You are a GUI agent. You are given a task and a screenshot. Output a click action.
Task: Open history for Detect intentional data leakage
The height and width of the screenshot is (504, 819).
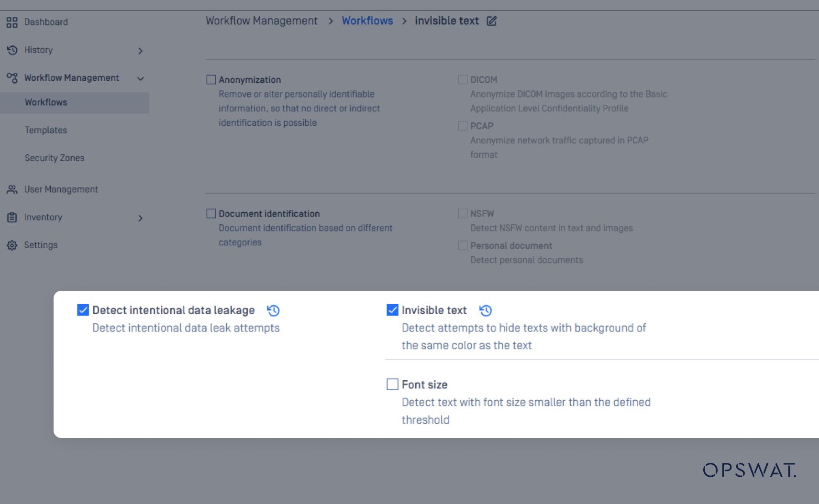click(273, 310)
